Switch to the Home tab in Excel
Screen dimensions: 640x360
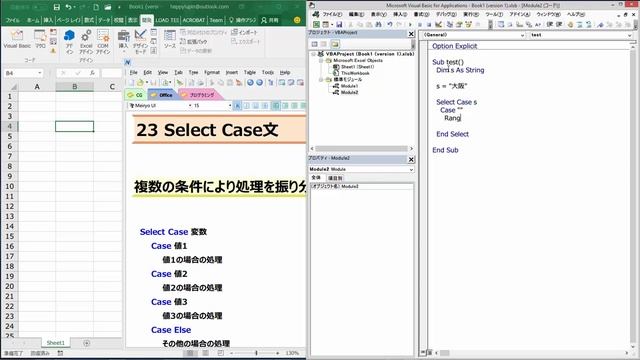33,20
